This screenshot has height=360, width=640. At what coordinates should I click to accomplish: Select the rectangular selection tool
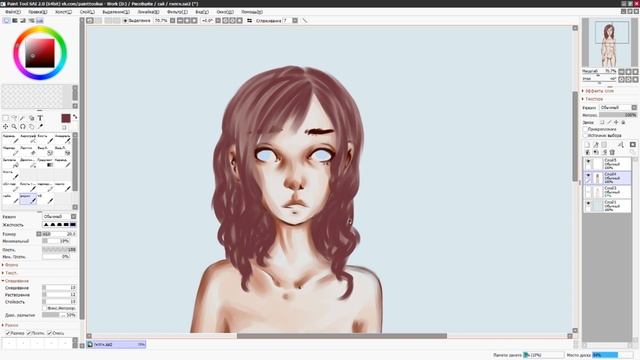5,118
